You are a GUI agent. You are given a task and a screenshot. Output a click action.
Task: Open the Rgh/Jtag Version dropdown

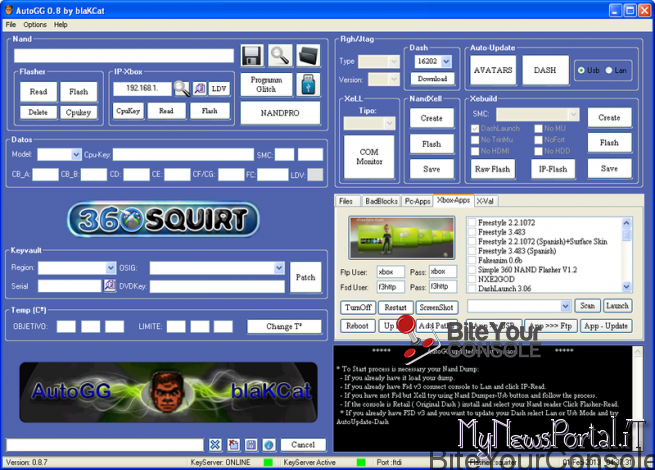pos(393,79)
